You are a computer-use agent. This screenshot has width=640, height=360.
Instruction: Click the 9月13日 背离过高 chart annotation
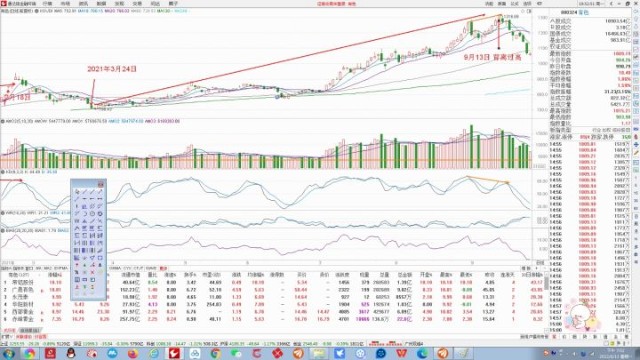point(493,58)
